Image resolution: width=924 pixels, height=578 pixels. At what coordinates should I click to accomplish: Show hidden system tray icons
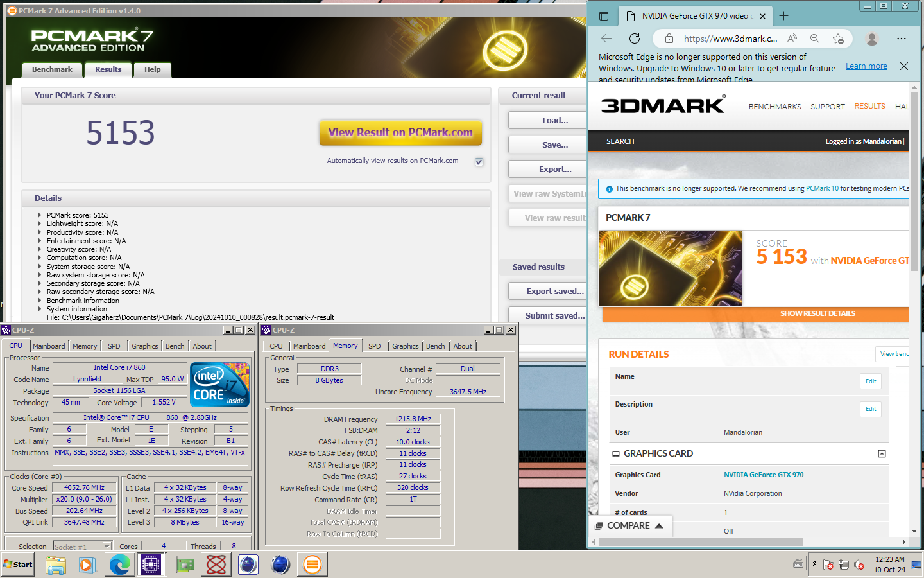pyautogui.click(x=814, y=564)
